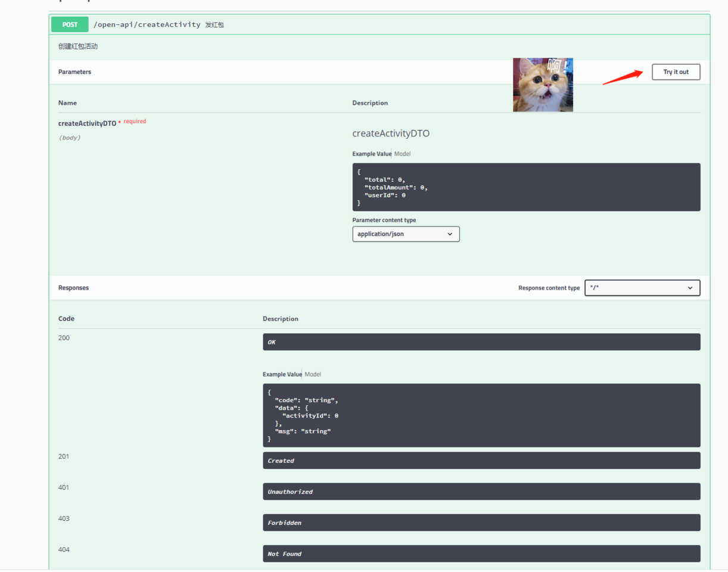Image resolution: width=728 pixels, height=572 pixels.
Task: Click the Try it out button
Action: [x=676, y=72]
